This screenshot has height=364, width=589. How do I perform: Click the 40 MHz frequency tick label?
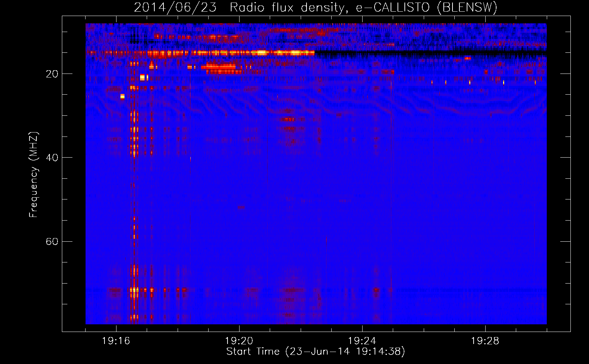click(52, 158)
